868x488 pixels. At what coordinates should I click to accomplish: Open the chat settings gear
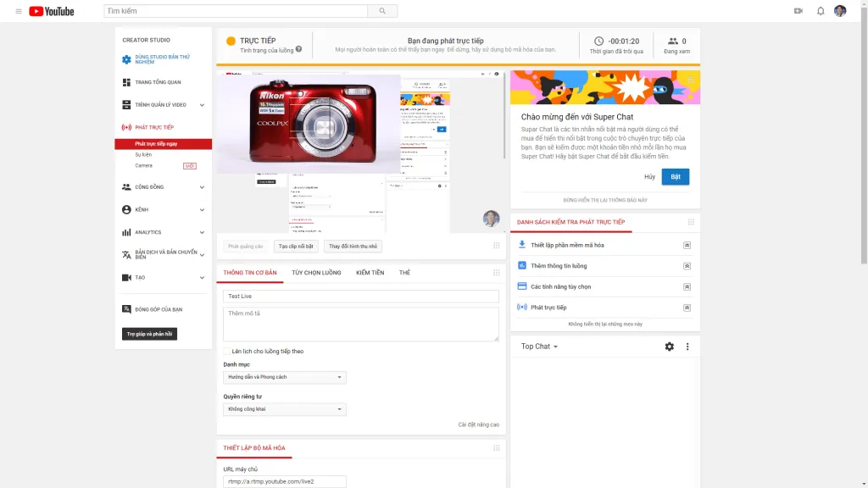pyautogui.click(x=670, y=347)
